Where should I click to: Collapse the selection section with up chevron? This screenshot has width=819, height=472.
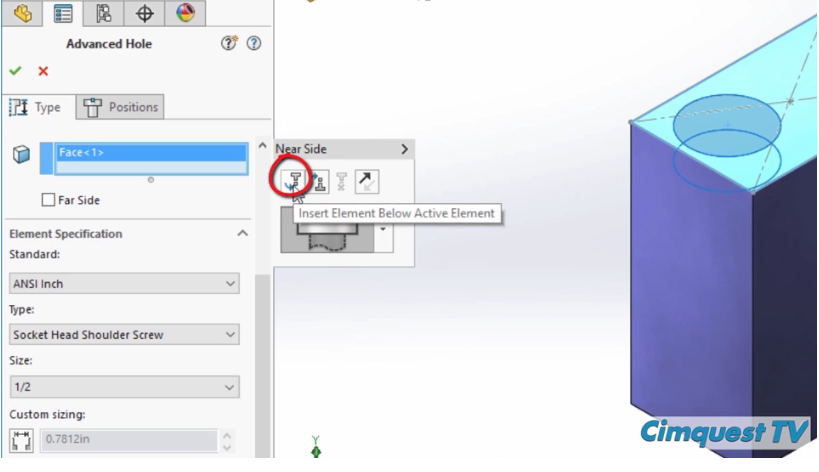tap(263, 146)
